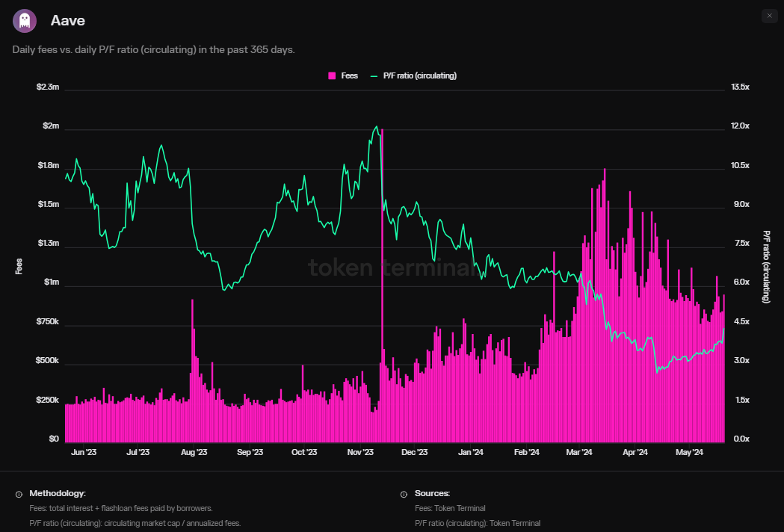The width and height of the screenshot is (784, 532).
Task: Click the 3.0x ratio axis label
Action: coord(740,361)
